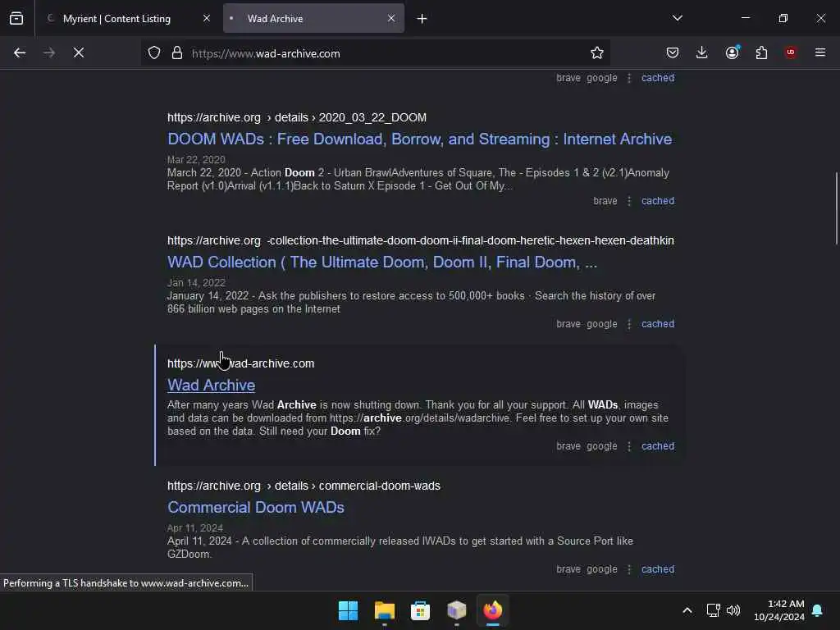The height and width of the screenshot is (630, 840).
Task: Stop loading the page
Action: (79, 52)
